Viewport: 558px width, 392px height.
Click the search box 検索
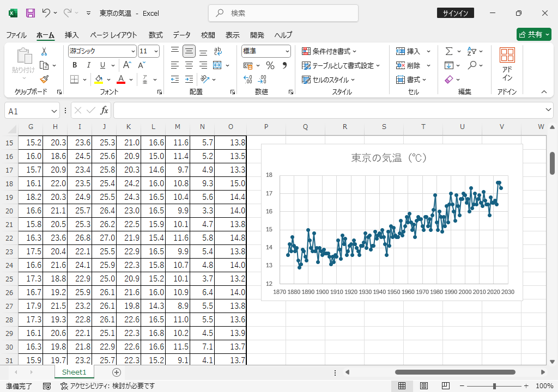[283, 13]
